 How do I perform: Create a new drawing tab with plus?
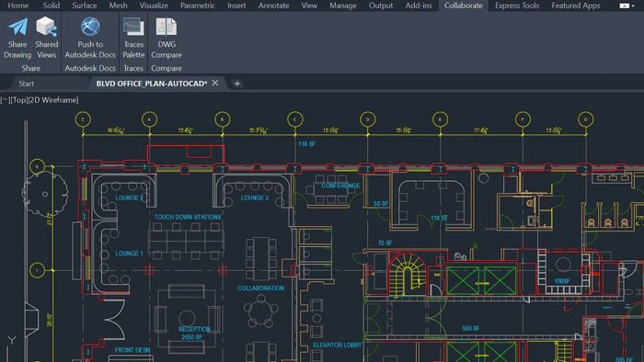[x=237, y=84]
